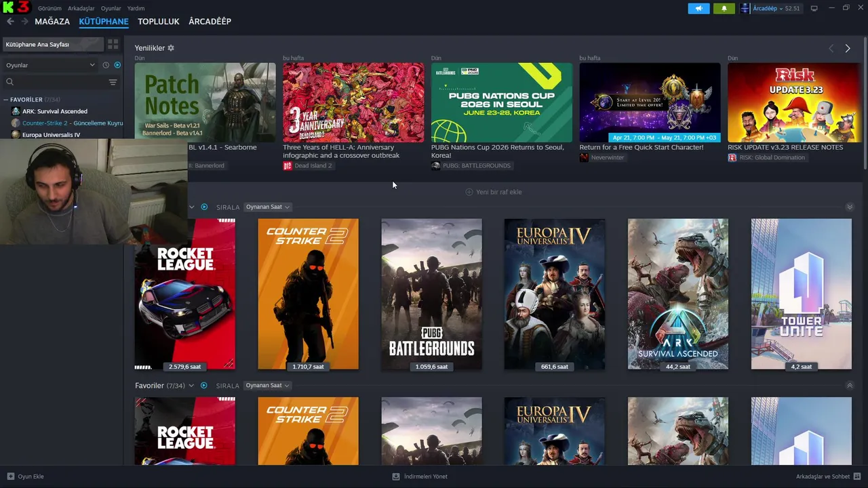Screen dimensions: 868x488
Task: Click the magnifier search icon in sidebar
Action: [9, 82]
